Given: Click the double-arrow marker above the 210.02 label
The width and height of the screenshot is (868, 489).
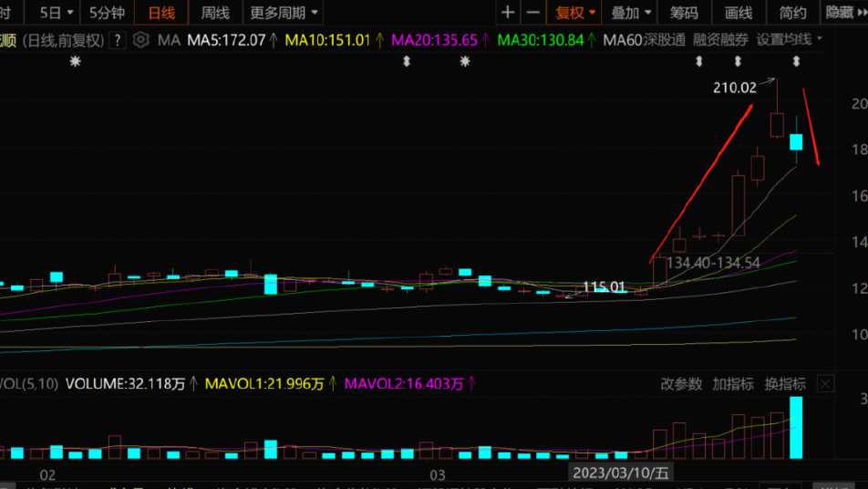Looking at the screenshot, I should 738,61.
